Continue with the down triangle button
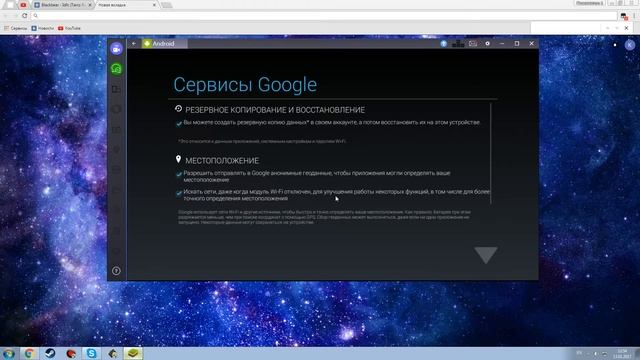This screenshot has width=640, height=360. 486,255
